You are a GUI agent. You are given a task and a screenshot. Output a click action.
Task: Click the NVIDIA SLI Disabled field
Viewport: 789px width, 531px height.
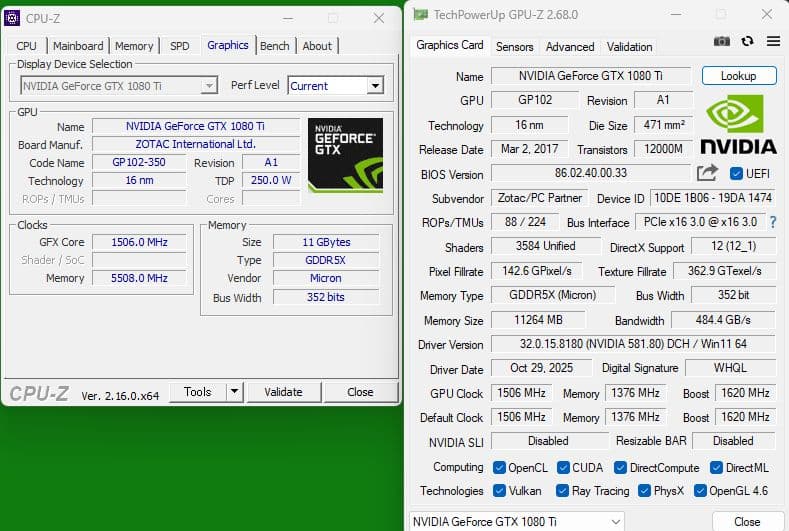click(x=548, y=441)
